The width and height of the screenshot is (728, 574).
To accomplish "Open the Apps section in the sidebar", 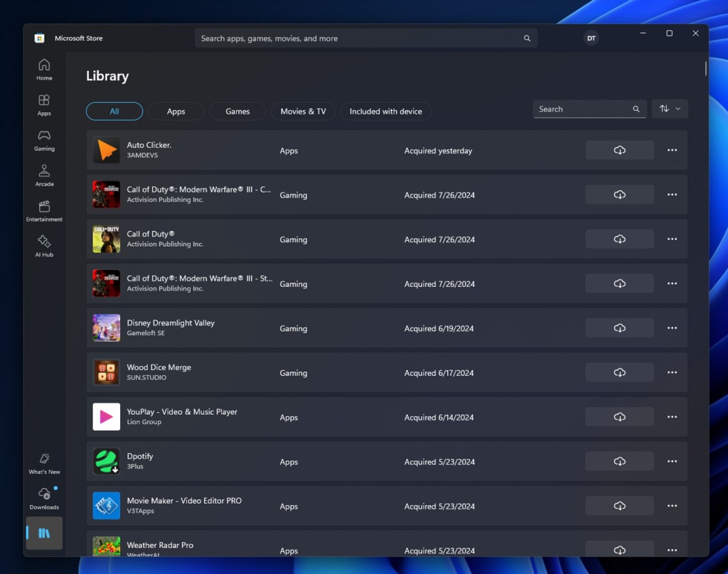I will point(44,104).
